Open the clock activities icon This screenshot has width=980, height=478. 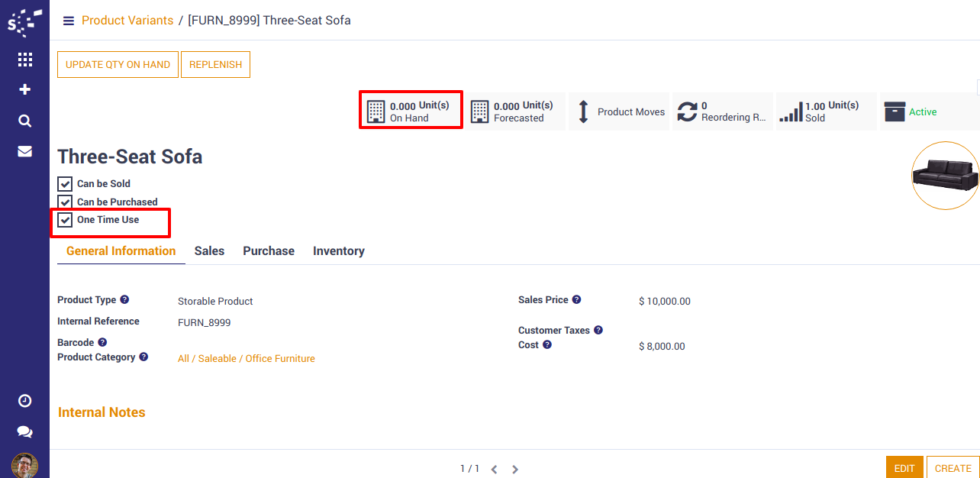24,401
